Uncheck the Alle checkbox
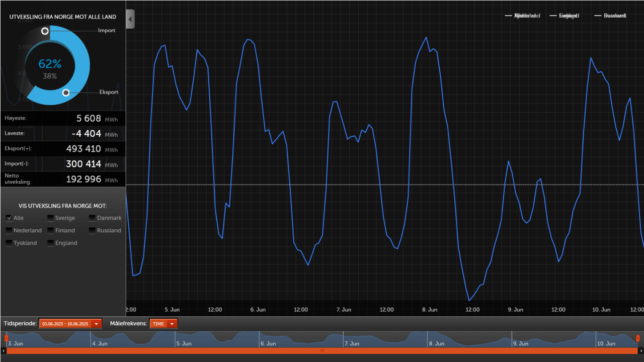 9,218
